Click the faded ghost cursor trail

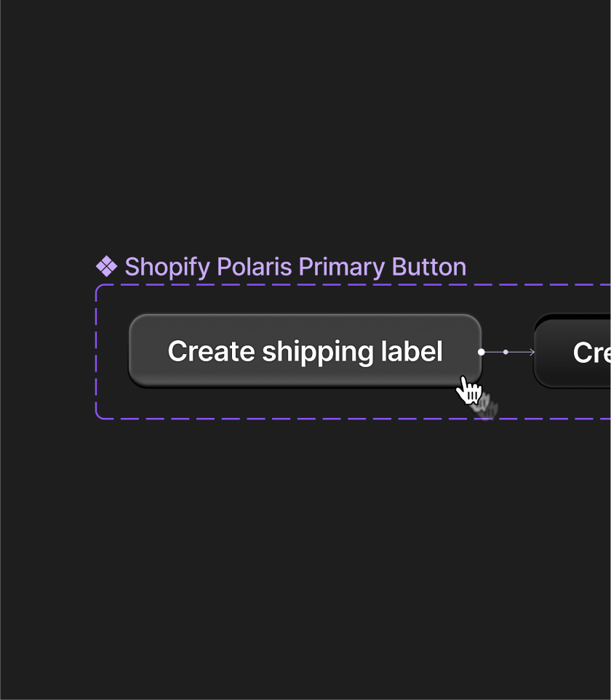(x=486, y=407)
